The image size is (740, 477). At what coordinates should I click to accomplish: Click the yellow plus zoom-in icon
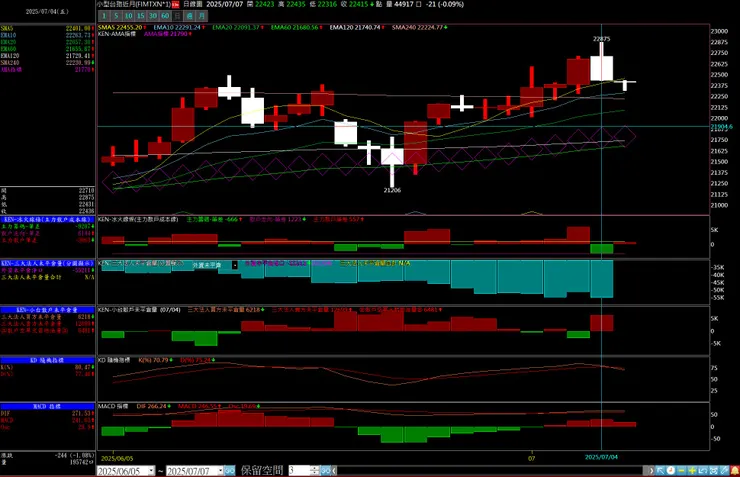(x=692, y=471)
